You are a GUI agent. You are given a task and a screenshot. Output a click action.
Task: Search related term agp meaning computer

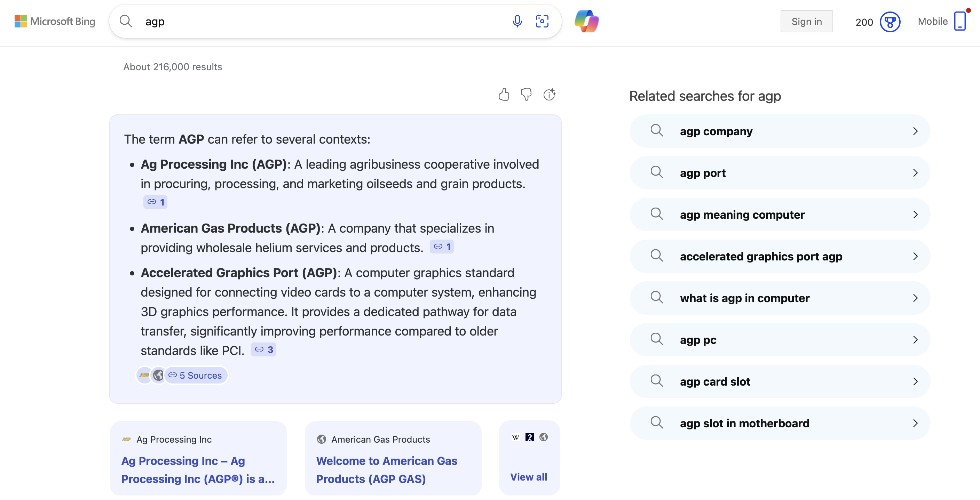(780, 215)
